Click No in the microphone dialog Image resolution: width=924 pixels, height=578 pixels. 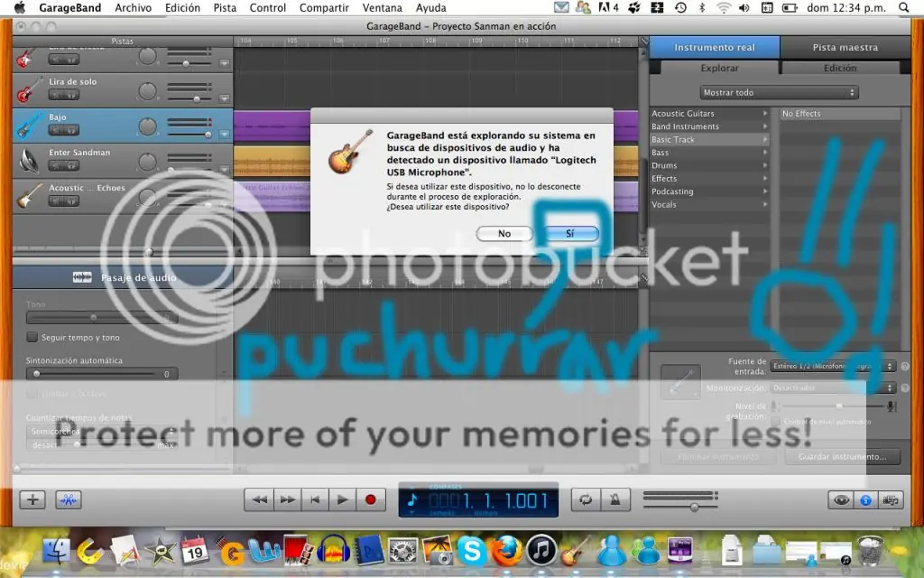[504, 234]
